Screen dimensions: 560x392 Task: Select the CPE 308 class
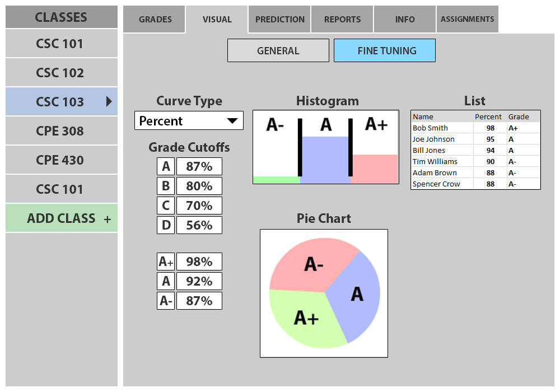coord(60,131)
